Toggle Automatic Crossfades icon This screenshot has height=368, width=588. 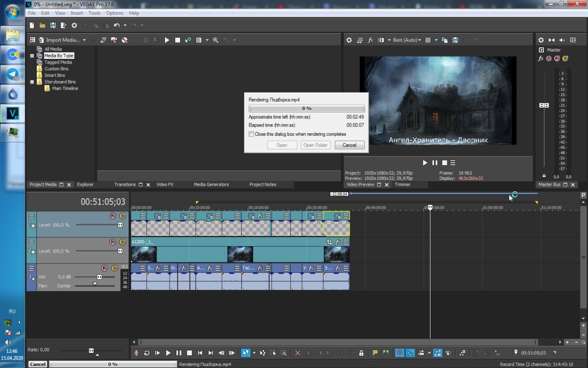[410, 353]
